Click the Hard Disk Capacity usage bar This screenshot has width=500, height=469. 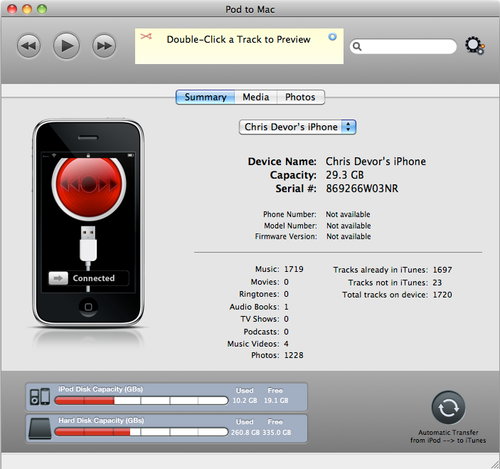(141, 432)
